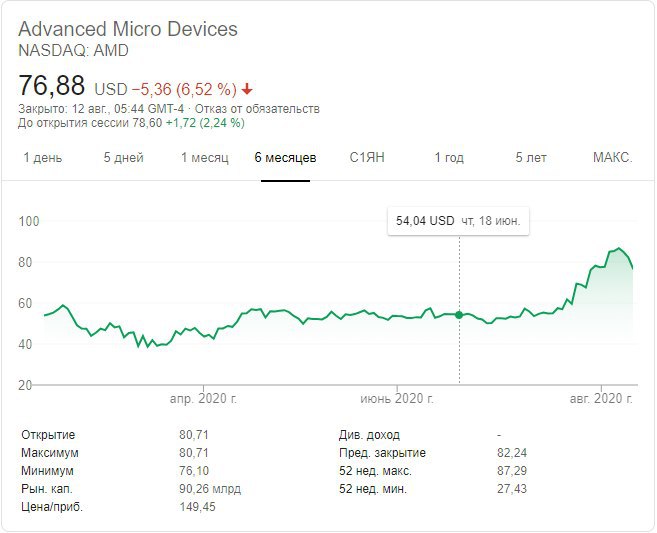The height and width of the screenshot is (533, 657).
Task: Select the 1 день time range tab
Action: coord(43,158)
